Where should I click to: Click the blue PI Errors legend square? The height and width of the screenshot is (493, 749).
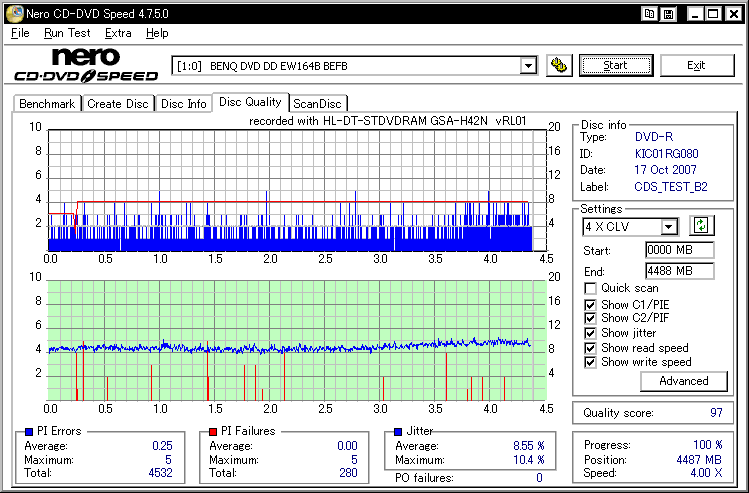27,431
